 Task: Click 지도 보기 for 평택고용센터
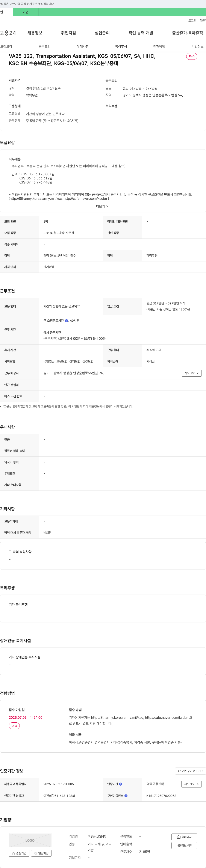point(191,784)
